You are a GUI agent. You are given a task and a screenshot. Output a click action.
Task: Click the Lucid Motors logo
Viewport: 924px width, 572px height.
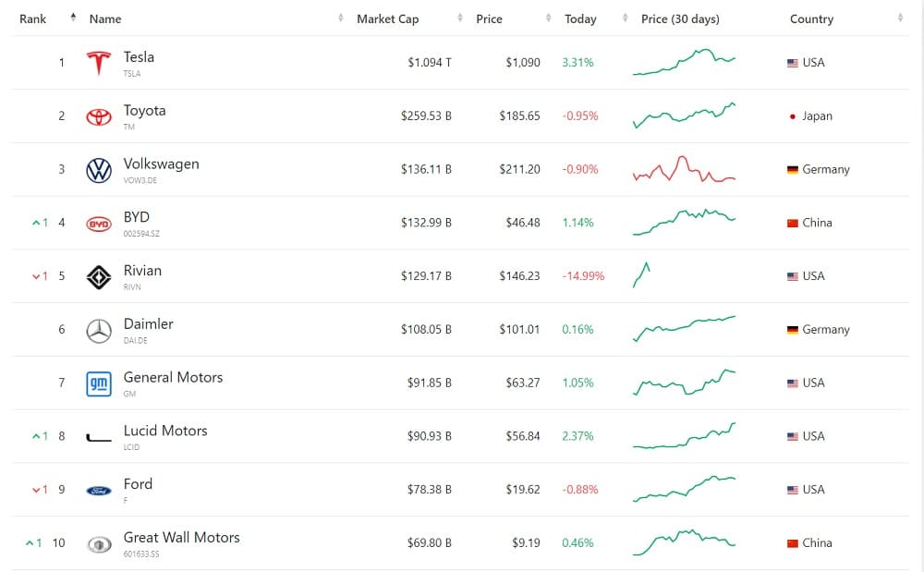click(99, 438)
